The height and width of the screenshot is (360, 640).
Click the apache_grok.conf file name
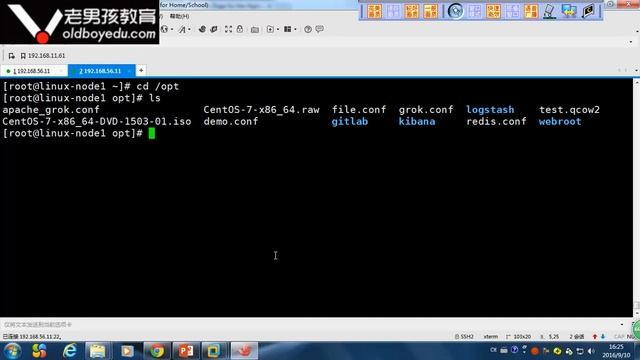point(51,110)
